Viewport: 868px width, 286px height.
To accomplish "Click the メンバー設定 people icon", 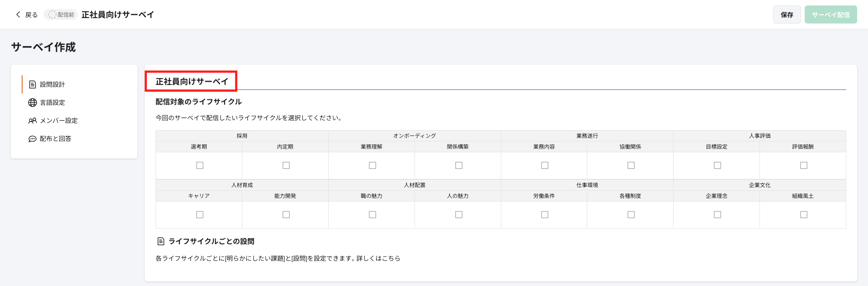I will point(33,121).
